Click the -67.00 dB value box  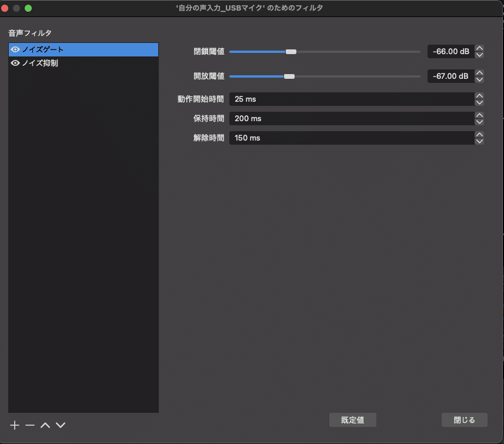(450, 76)
